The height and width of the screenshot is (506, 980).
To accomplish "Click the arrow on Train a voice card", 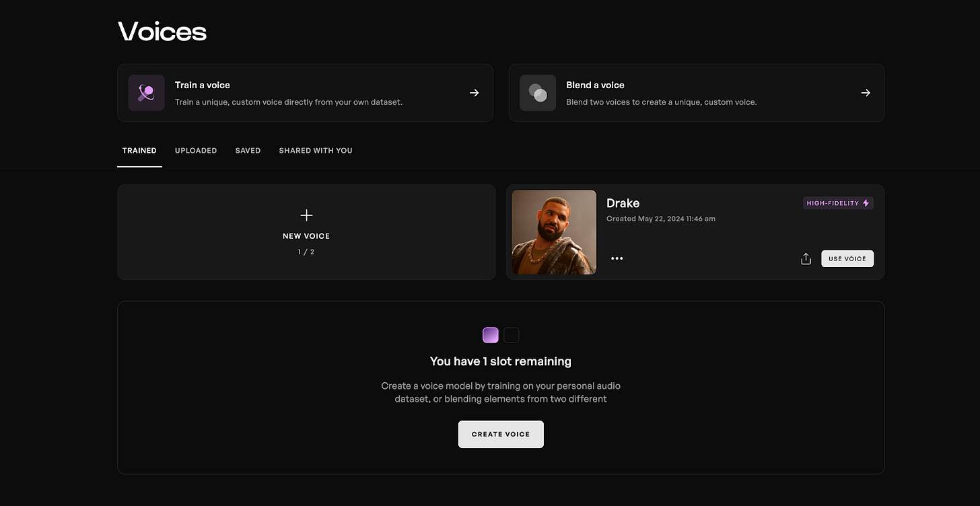I will (475, 93).
